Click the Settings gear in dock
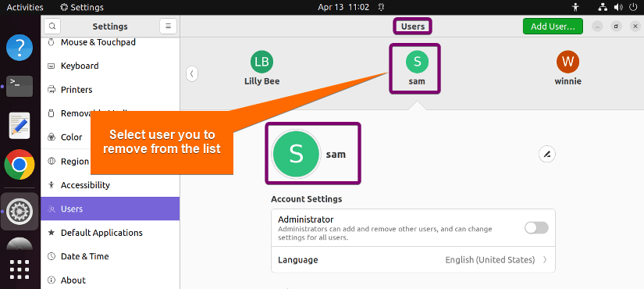644x289 pixels. point(20,212)
